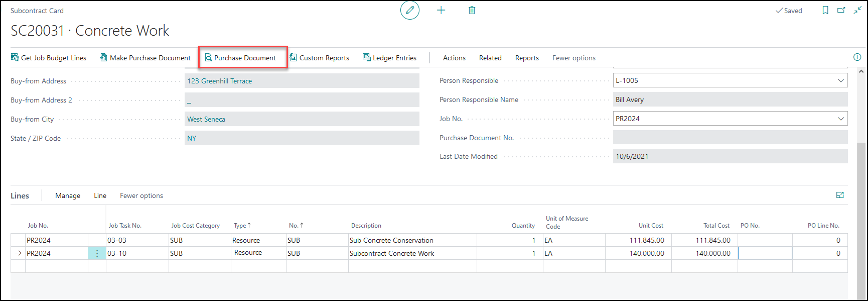This screenshot has width=868, height=301.
Task: Click the bookmark icon
Action: tap(825, 10)
